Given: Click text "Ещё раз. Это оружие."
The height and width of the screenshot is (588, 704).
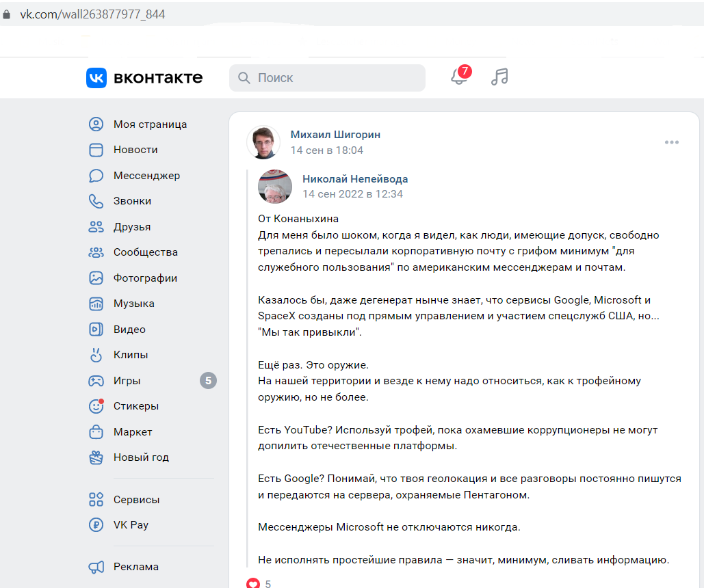Looking at the screenshot, I should tap(313, 365).
